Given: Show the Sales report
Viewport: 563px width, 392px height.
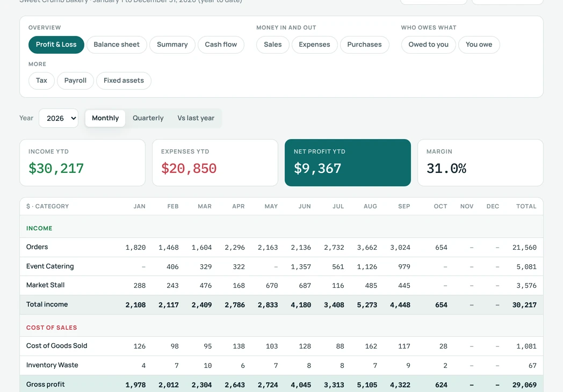Looking at the screenshot, I should [272, 45].
